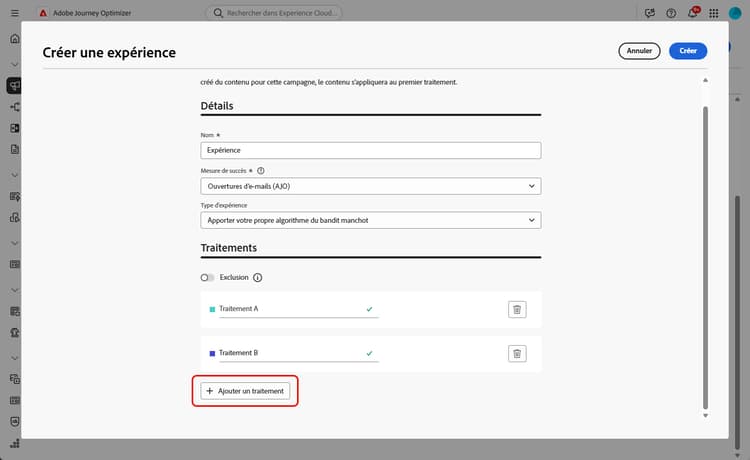The height and width of the screenshot is (460, 750).
Task: Open the Mesure de succès dropdown
Action: coord(370,186)
